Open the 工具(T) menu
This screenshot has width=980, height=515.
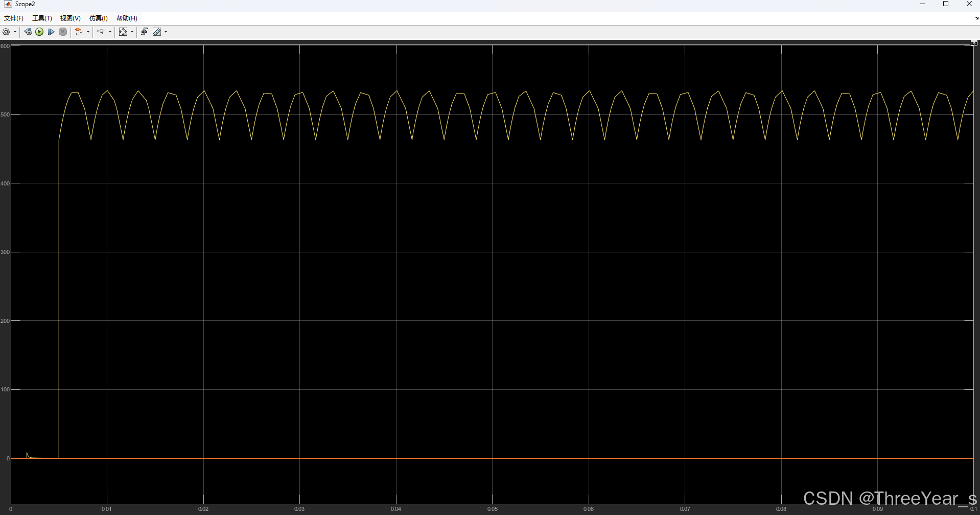pyautogui.click(x=42, y=18)
